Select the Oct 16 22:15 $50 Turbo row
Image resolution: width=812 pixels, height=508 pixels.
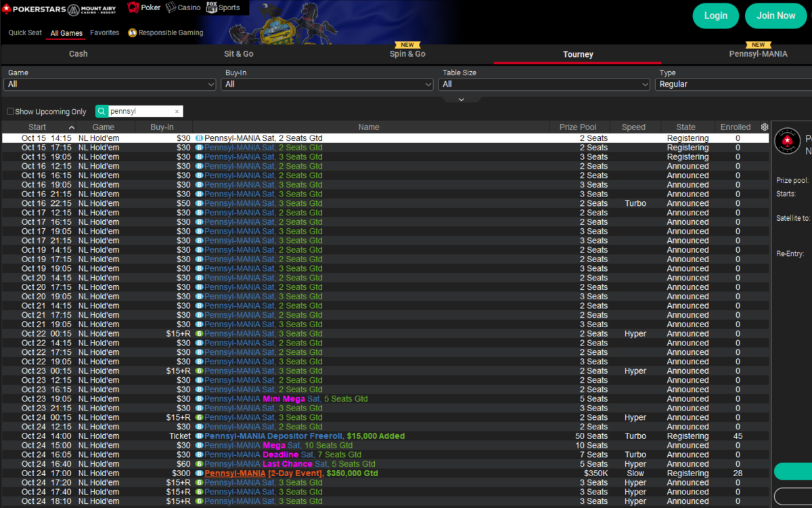(x=386, y=203)
